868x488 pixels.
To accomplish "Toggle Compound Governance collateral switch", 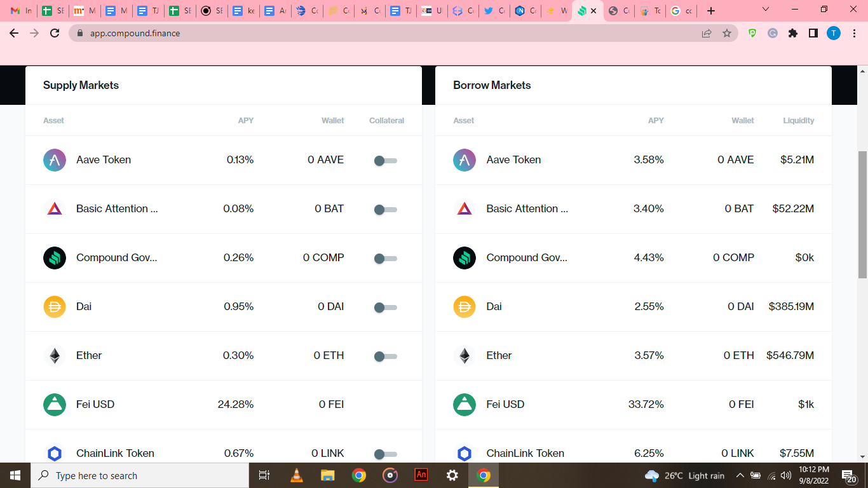I will [386, 259].
